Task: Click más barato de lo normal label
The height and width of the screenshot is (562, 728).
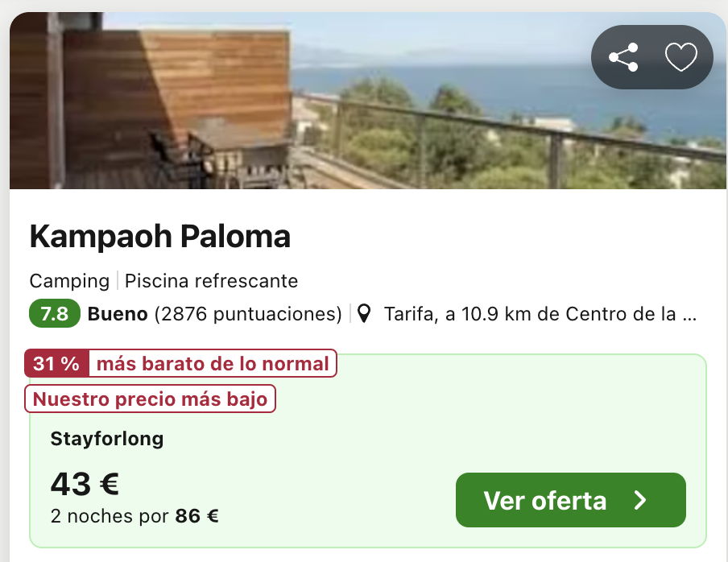Action: pyautogui.click(x=213, y=363)
